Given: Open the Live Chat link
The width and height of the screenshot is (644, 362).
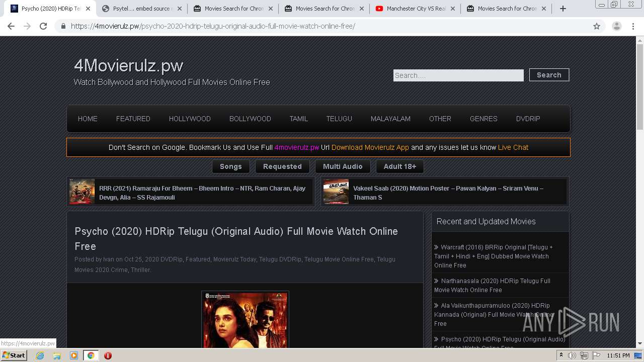Looking at the screenshot, I should (x=513, y=147).
